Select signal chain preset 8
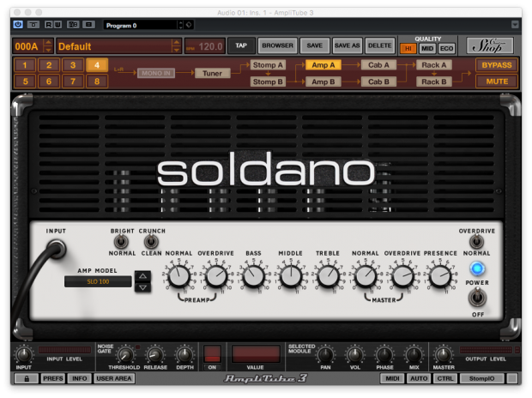Viewport: 532px width, 398px height. click(97, 81)
